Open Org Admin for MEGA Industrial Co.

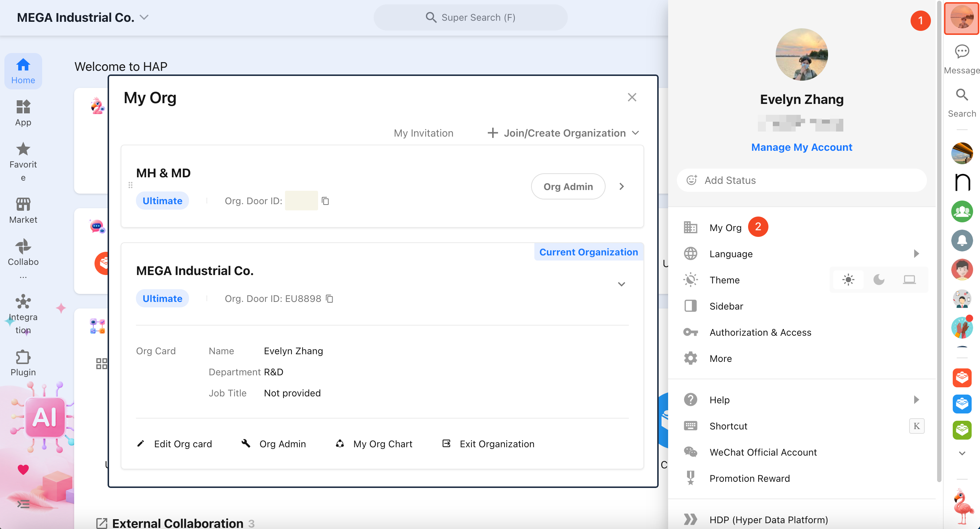pos(273,444)
